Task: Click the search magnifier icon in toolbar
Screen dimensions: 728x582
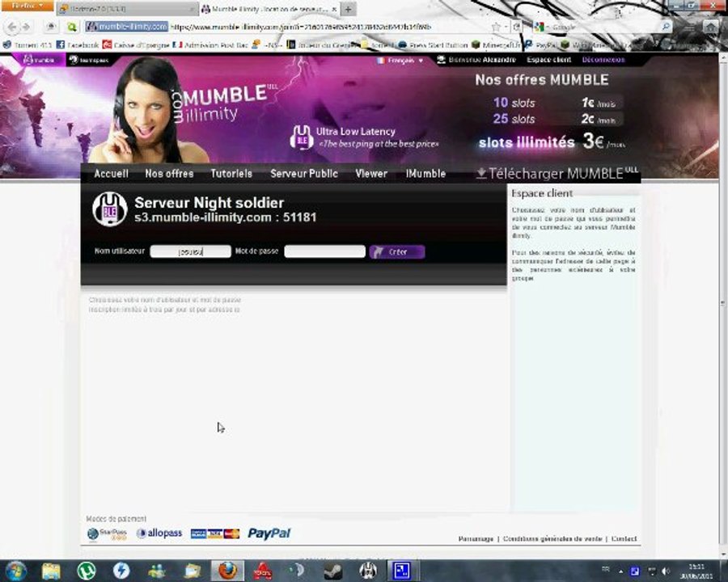Action: click(666, 27)
